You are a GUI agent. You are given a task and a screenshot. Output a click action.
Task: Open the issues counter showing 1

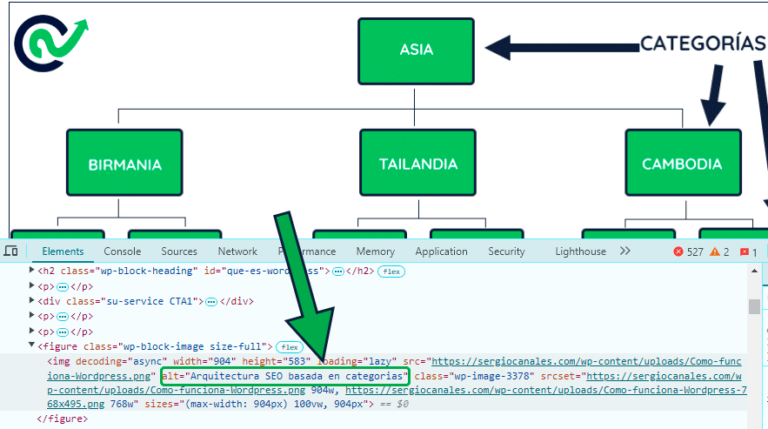[x=747, y=252]
